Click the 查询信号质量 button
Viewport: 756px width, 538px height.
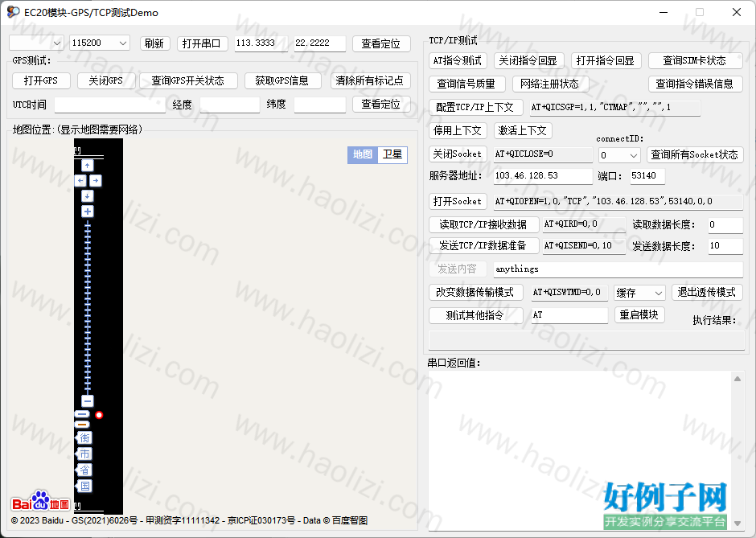[466, 84]
